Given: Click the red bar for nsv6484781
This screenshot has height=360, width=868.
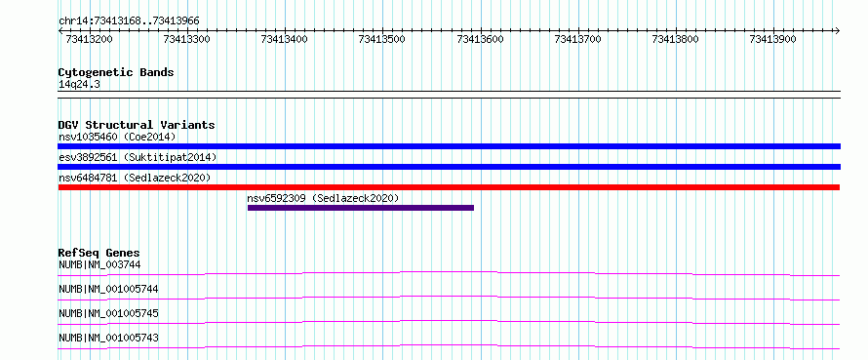Looking at the screenshot, I should tap(449, 187).
